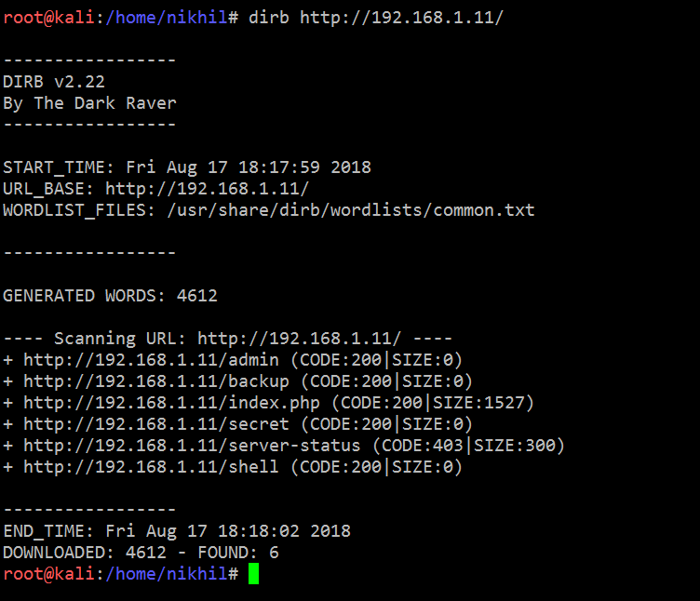Click the START_TIME line text

point(186,167)
